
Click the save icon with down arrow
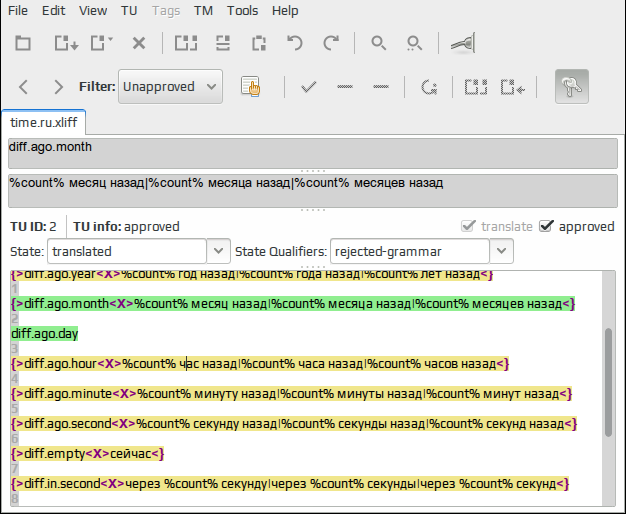[x=66, y=43]
